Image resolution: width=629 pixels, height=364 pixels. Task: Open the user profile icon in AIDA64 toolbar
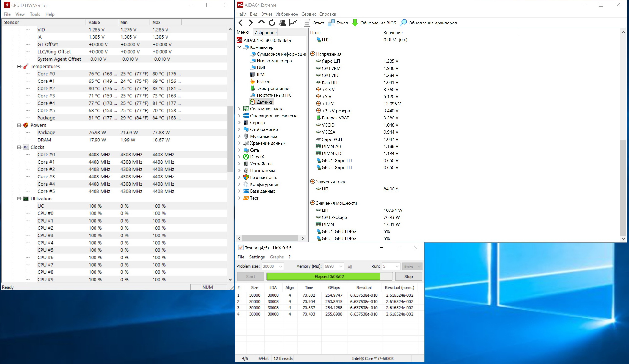[283, 23]
